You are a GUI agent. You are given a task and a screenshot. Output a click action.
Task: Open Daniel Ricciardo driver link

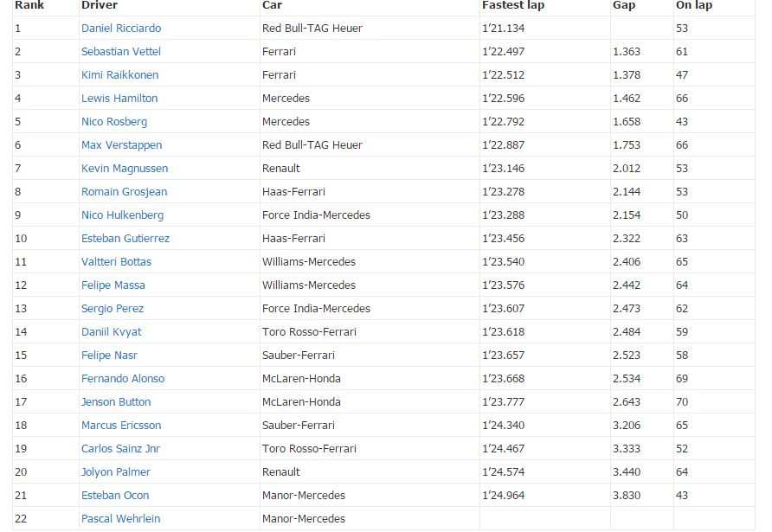point(121,29)
